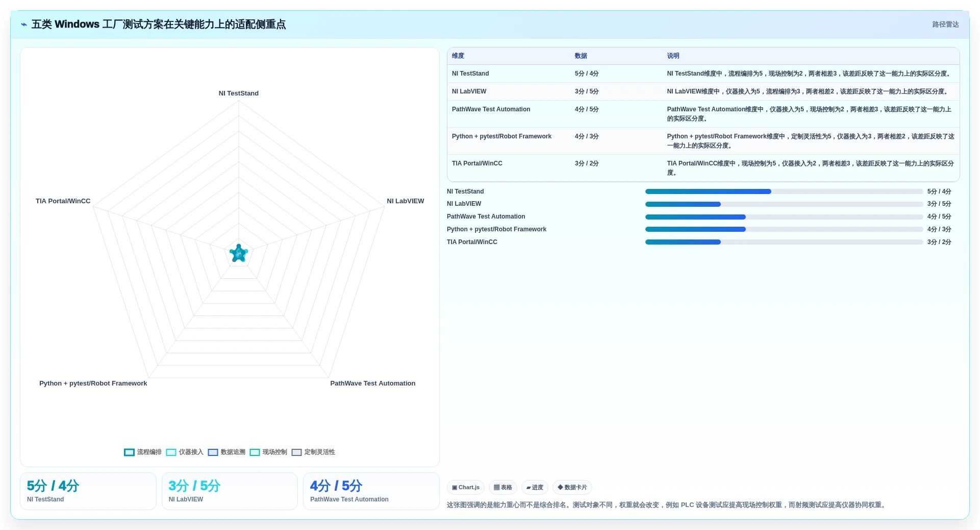The height and width of the screenshot is (530, 980).
Task: Click the 定制灵活性 legend color box
Action: [296, 452]
